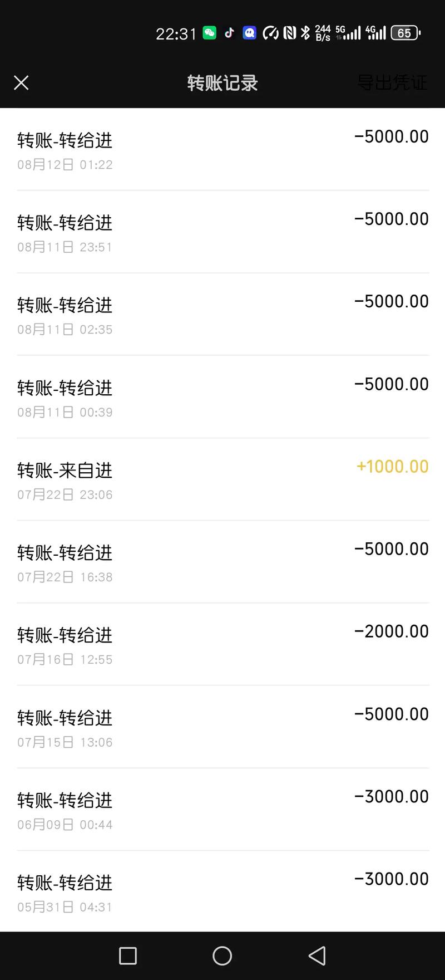Open the +1000.00 incoming transfer record

point(222,479)
